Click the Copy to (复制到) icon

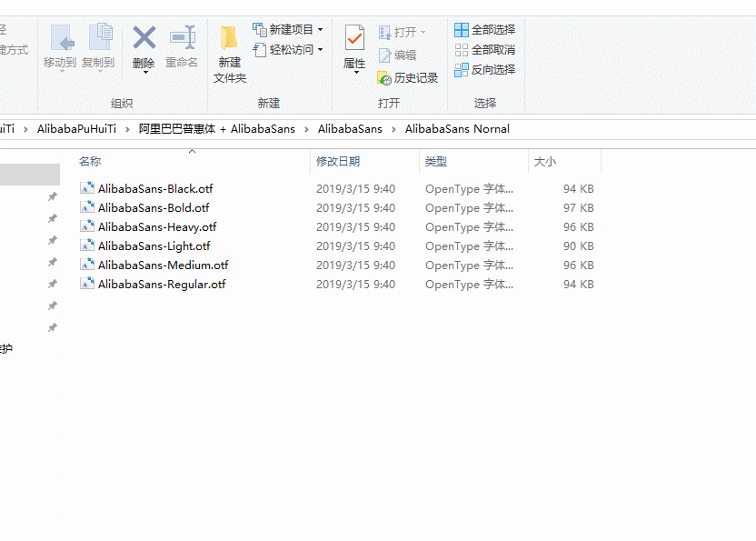(100, 36)
